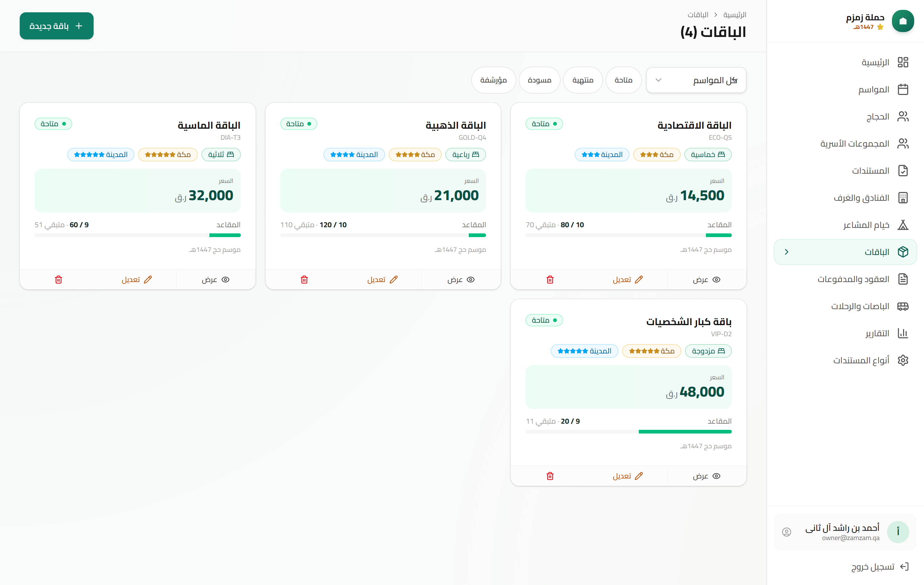Edit باقة كبار الشخصيات with تعديل button

(x=627, y=476)
